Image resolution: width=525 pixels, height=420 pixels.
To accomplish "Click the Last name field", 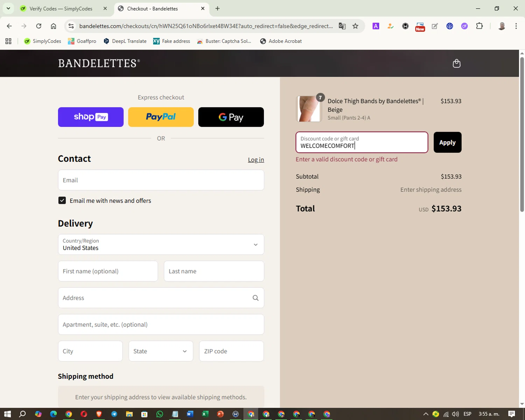I will point(214,271).
